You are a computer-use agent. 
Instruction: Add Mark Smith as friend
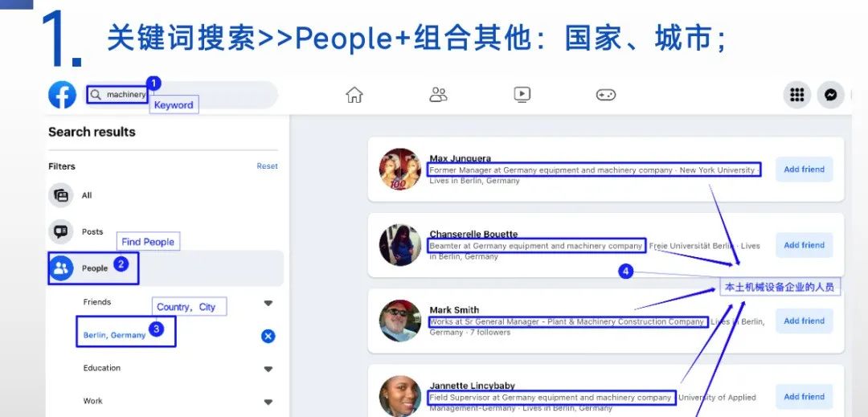[x=804, y=321]
